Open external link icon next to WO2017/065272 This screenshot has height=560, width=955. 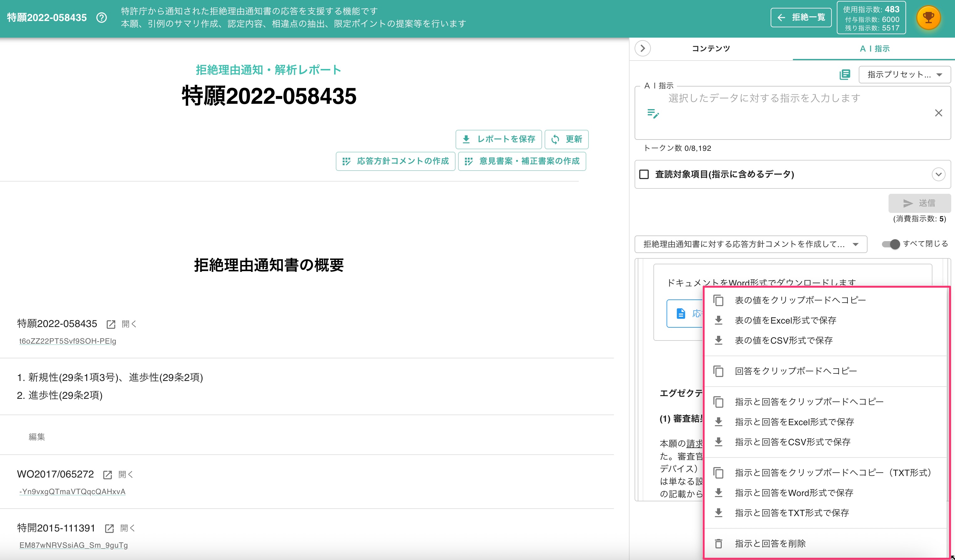pos(107,475)
